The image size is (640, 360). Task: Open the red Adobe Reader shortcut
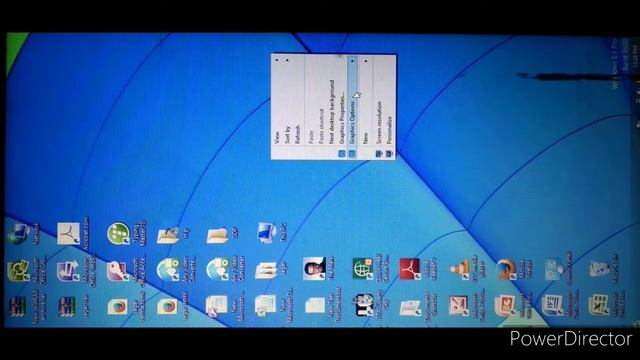click(410, 269)
